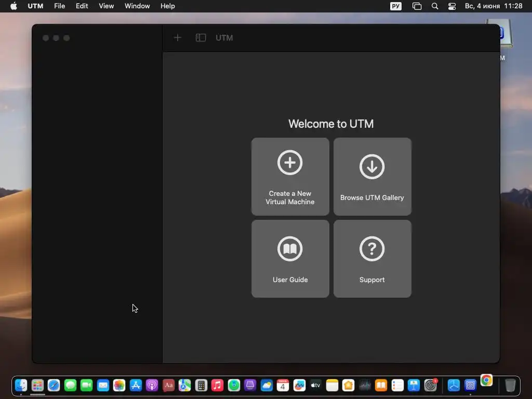Open FaceTime in the Dock
The height and width of the screenshot is (399, 532).
[x=87, y=385]
